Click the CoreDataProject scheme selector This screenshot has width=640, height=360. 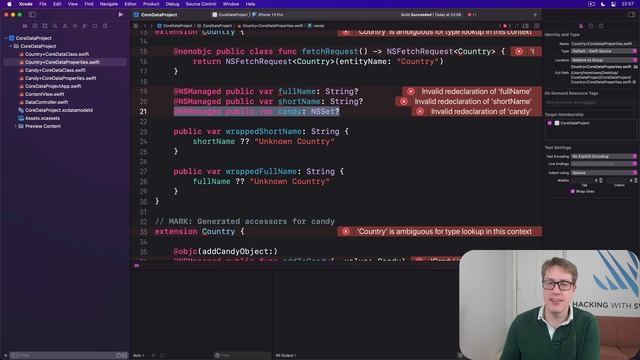pyautogui.click(x=230, y=15)
